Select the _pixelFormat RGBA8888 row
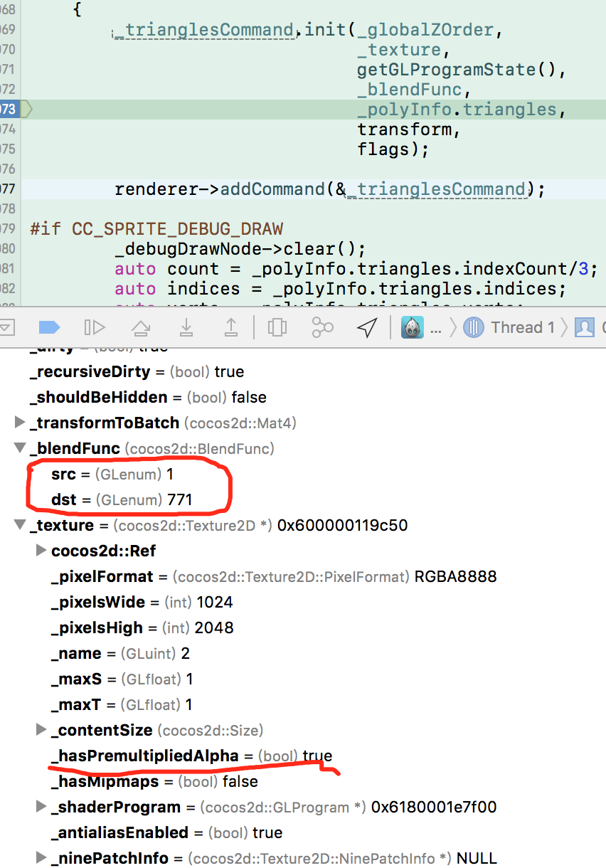606x868 pixels. pos(303,576)
